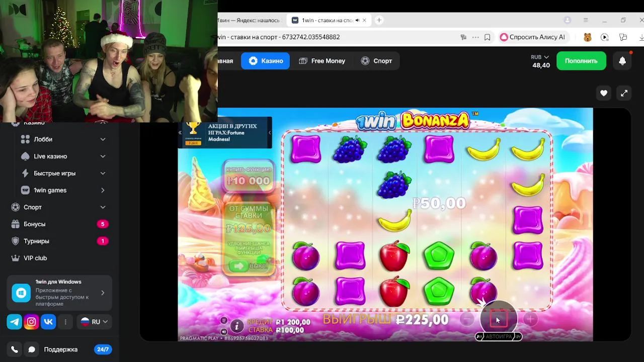Click the page translate icon in address bar
The height and width of the screenshot is (362, 644).
pos(463,37)
